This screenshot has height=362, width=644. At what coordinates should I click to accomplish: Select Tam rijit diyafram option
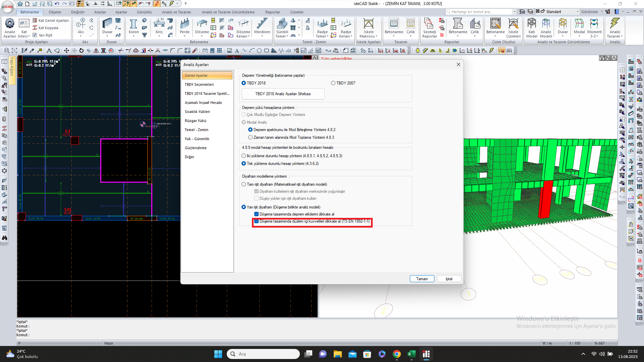pos(244,184)
